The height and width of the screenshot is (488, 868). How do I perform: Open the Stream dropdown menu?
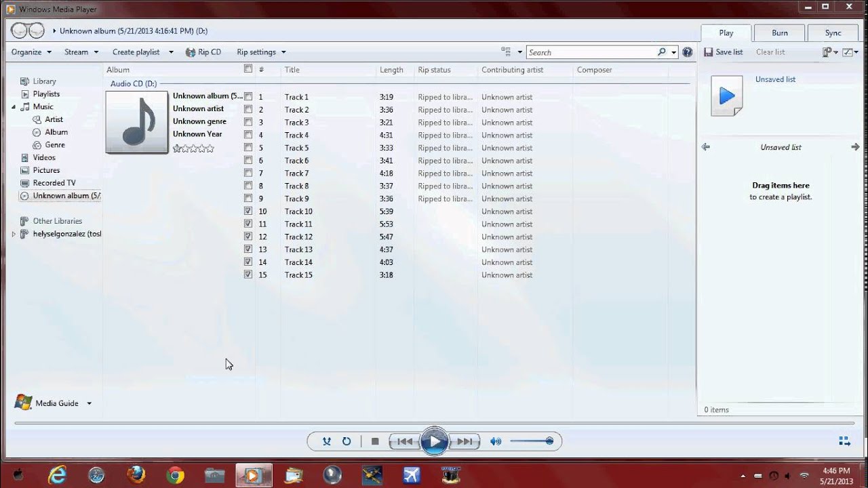coord(81,52)
